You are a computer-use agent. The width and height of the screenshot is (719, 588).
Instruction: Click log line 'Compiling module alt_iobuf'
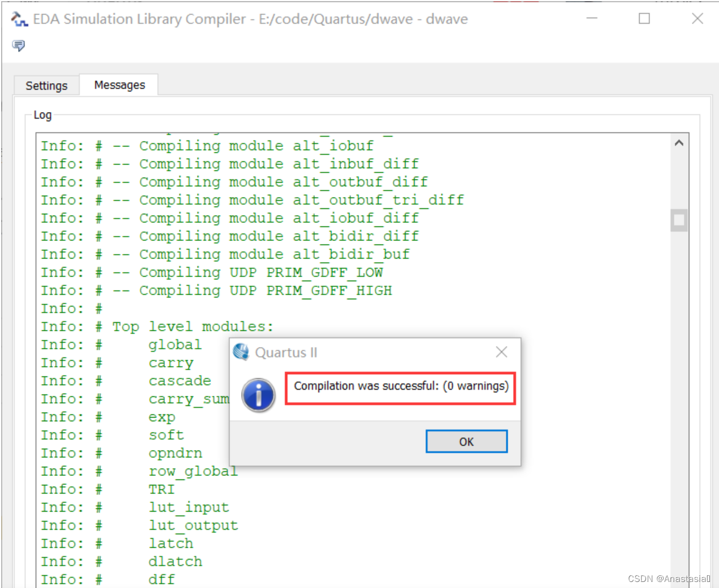pyautogui.click(x=207, y=146)
